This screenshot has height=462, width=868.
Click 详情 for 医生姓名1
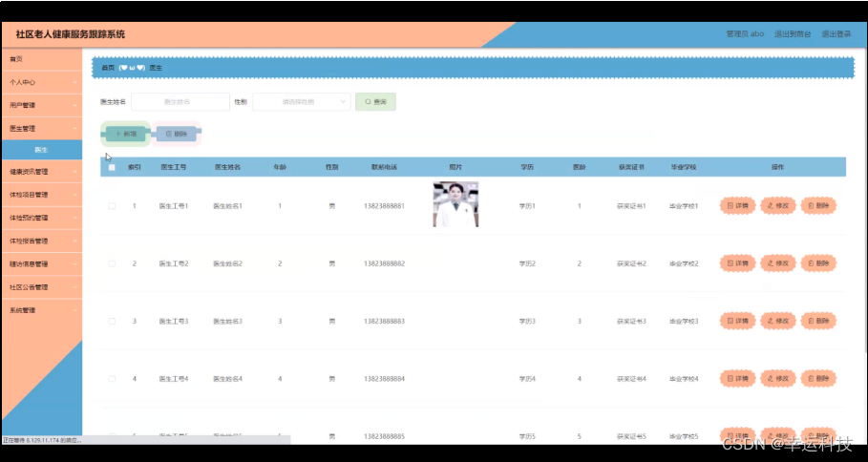737,206
